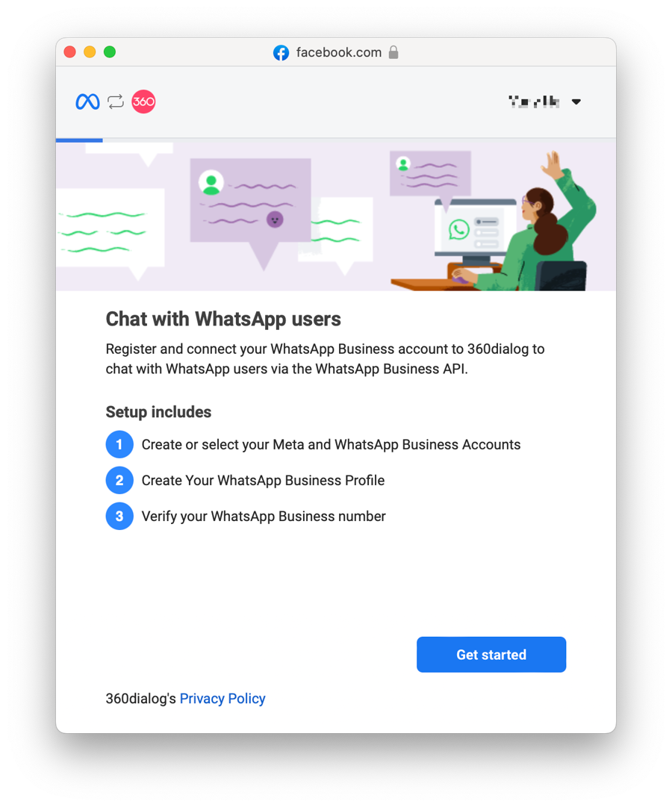Click the blue progress bar segment
The width and height of the screenshot is (672, 807).
pyautogui.click(x=79, y=140)
